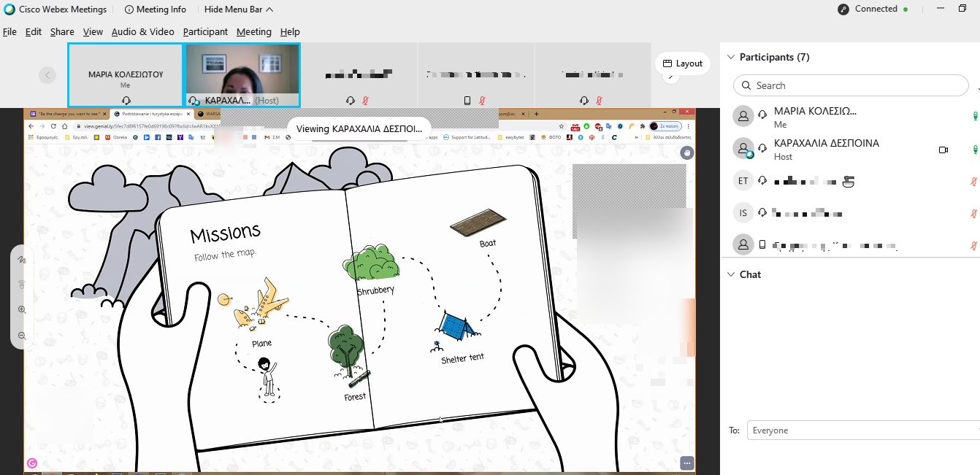Click the remote control mouse icon
The image size is (980, 475).
pyautogui.click(x=22, y=284)
